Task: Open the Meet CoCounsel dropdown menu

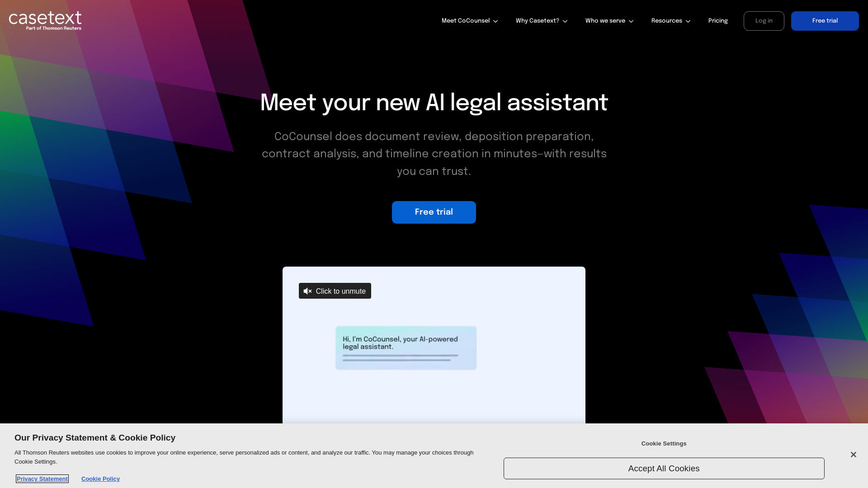Action: 470,21
